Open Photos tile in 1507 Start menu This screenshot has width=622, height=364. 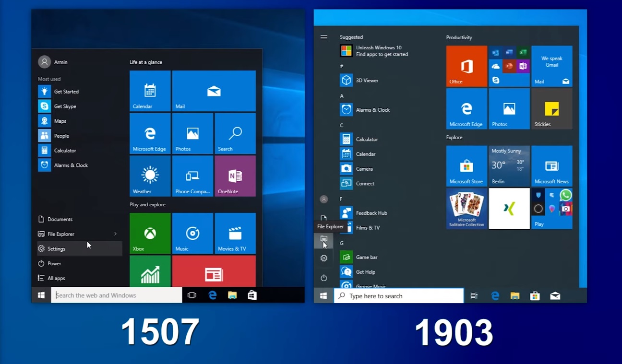click(192, 134)
